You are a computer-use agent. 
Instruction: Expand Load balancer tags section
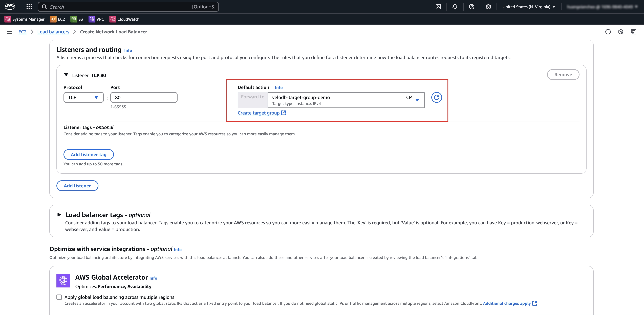pyautogui.click(x=59, y=214)
